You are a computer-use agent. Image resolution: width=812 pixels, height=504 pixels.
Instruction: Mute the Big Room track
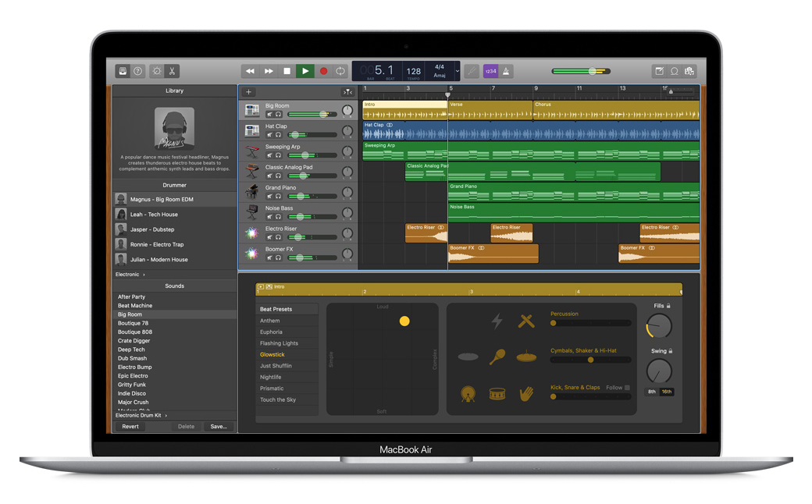coord(269,114)
